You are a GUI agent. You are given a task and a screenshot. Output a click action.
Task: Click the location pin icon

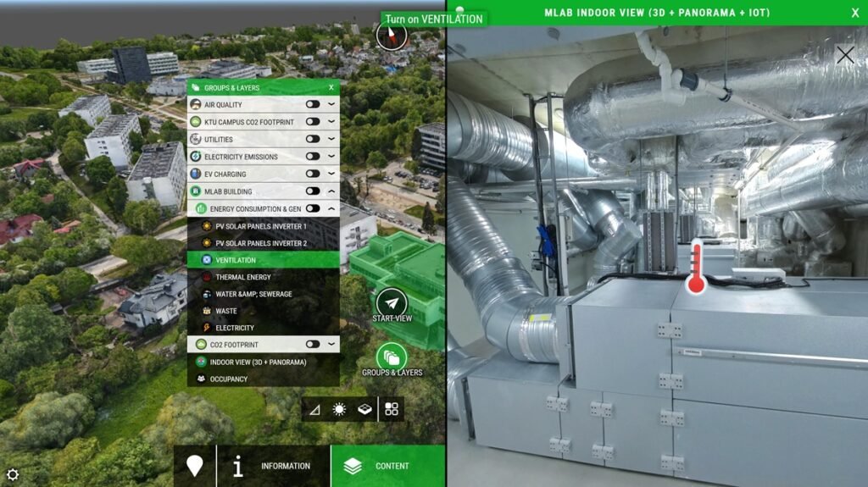click(195, 466)
